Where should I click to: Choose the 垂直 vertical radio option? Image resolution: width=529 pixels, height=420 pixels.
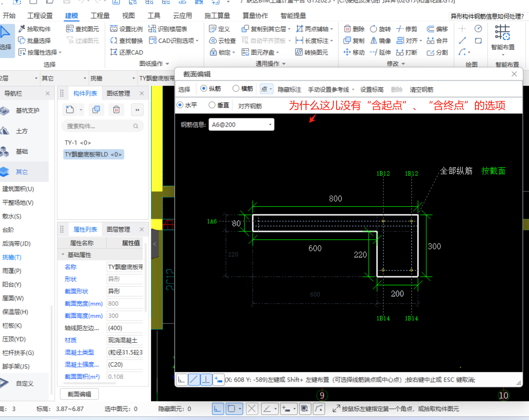212,105
